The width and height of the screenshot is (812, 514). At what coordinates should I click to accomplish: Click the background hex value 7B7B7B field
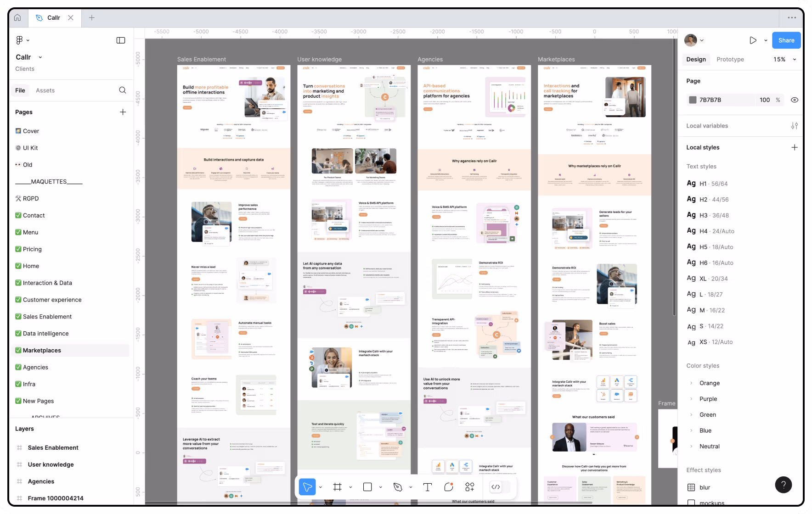pyautogui.click(x=721, y=100)
